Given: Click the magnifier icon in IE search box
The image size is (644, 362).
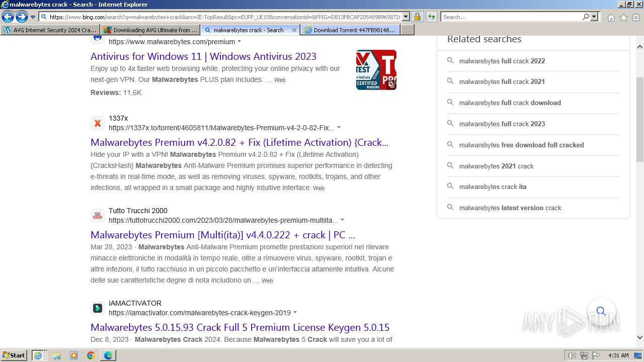Looking at the screenshot, I should pos(586,17).
